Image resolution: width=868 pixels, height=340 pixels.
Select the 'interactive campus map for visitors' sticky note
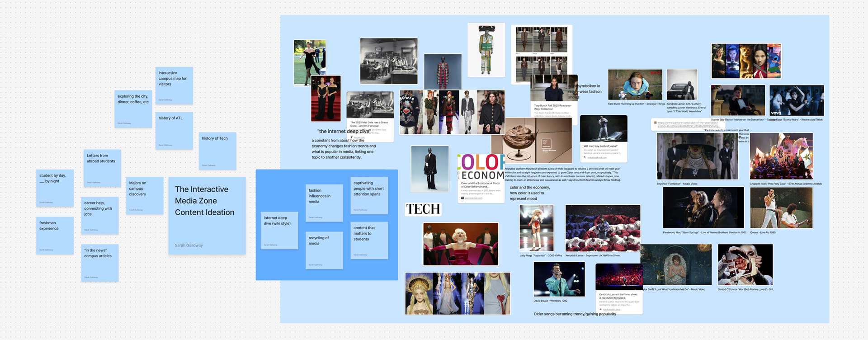point(174,86)
